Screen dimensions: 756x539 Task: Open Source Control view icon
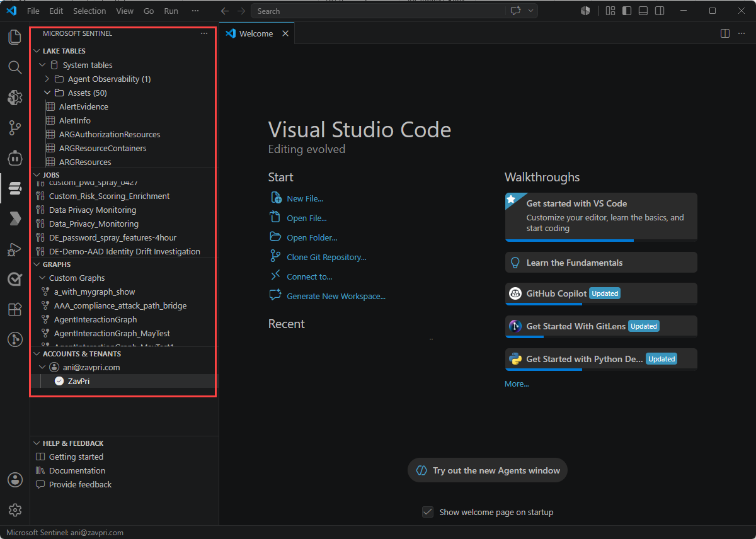click(x=14, y=128)
